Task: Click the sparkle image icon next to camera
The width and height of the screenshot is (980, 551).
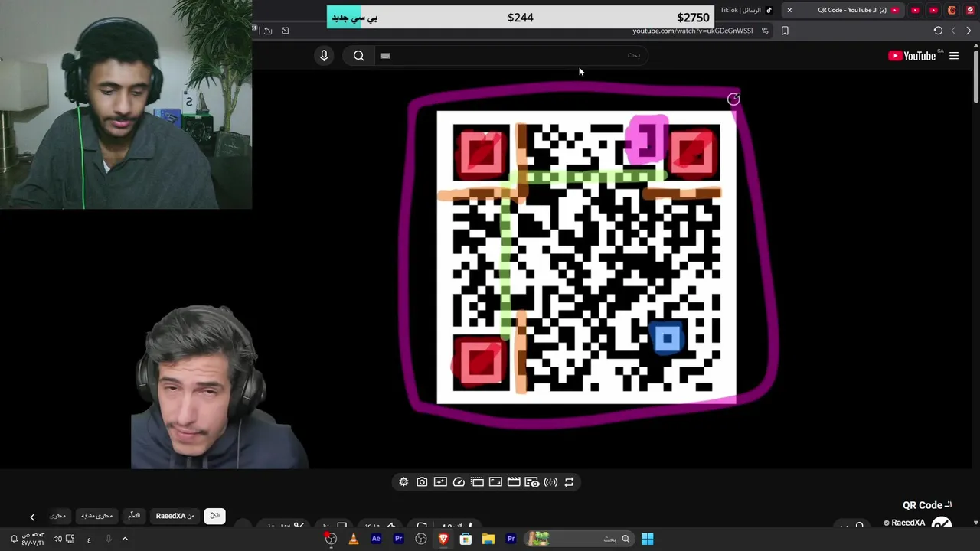Action: (440, 482)
